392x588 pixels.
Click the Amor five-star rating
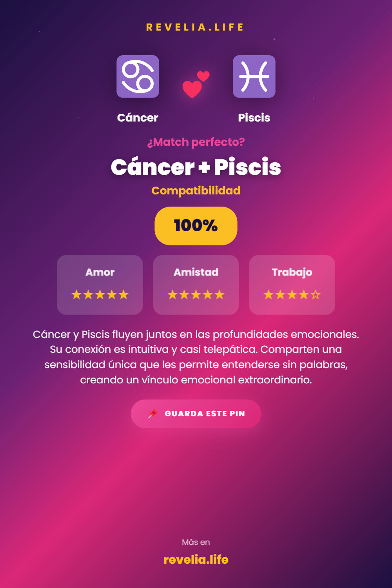click(x=100, y=294)
